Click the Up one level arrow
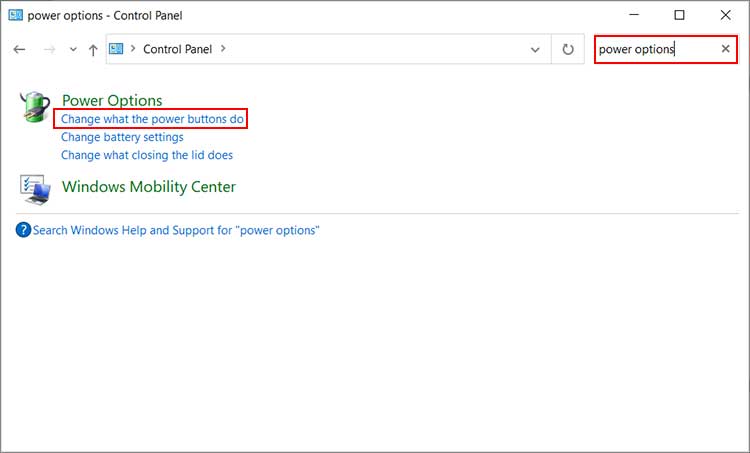 [93, 49]
